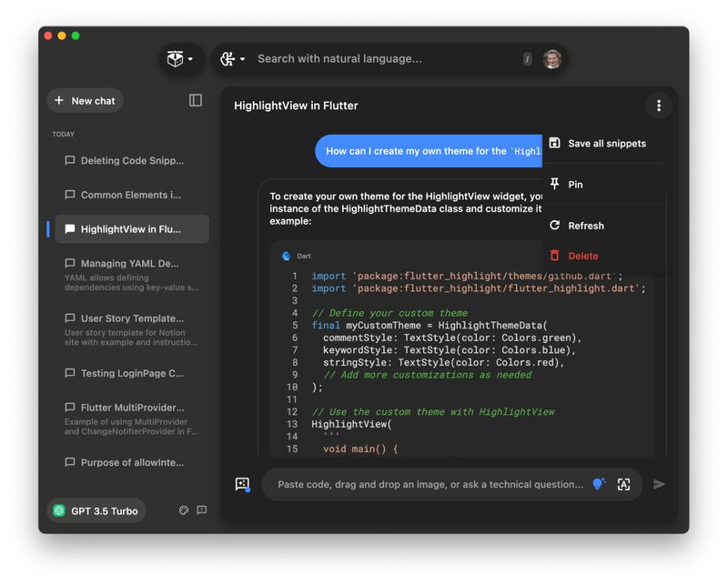Click the New chat button
This screenshot has width=728, height=585.
coord(85,100)
